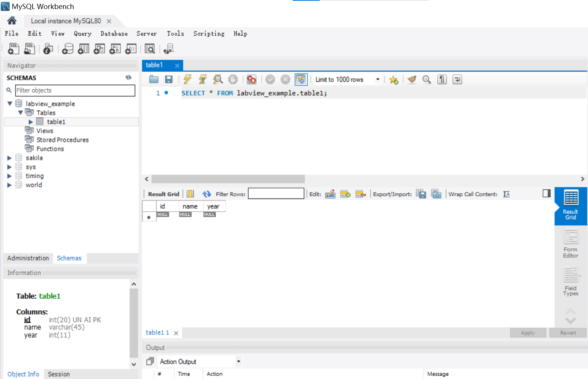Click the Filter Rows input field
588x379 pixels.
tap(276, 194)
